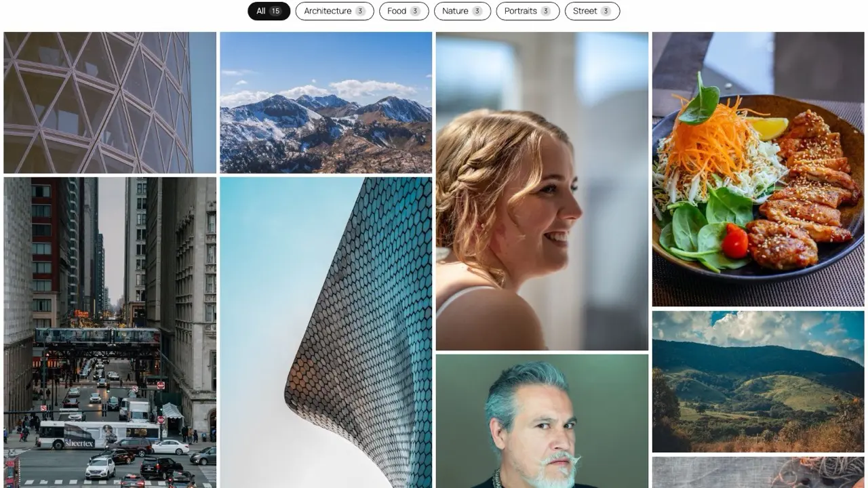Select the All filter tab
This screenshot has height=488, width=868.
(269, 11)
